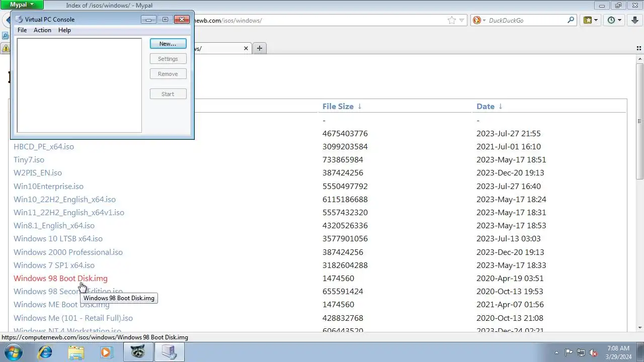This screenshot has width=644, height=362.
Task: Click the Virtual PC Console title icon
Action: pyautogui.click(x=19, y=19)
